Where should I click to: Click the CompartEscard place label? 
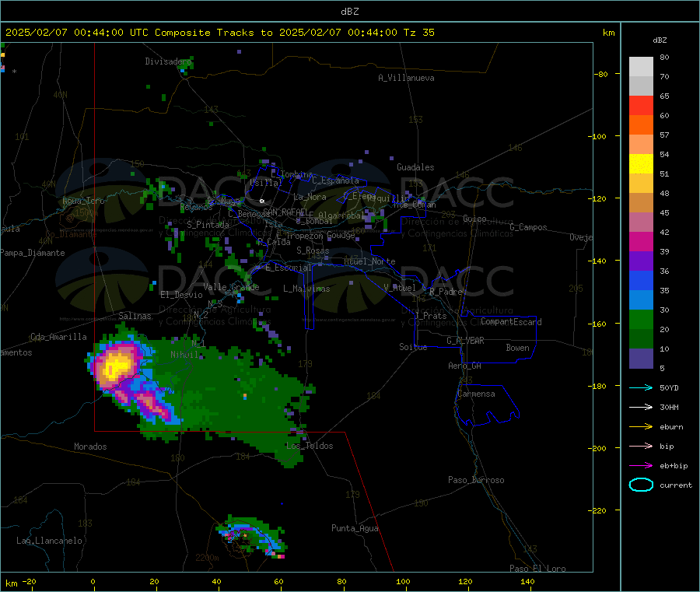pos(511,322)
